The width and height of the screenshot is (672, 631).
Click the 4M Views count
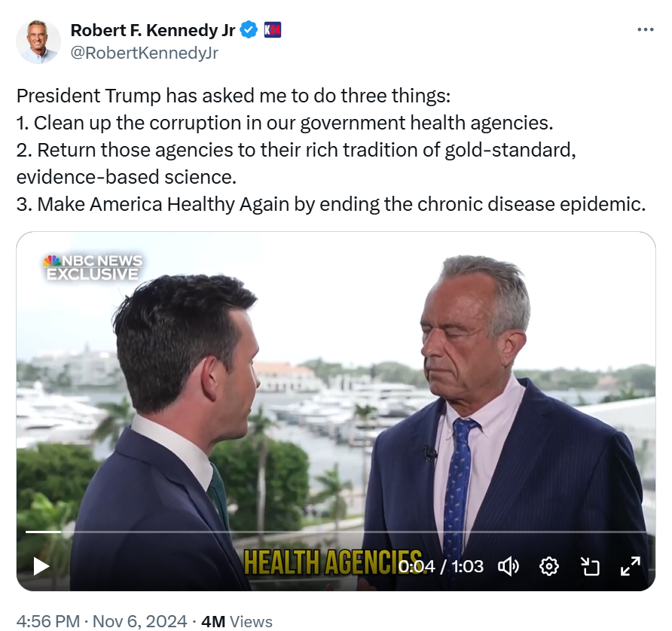(237, 621)
